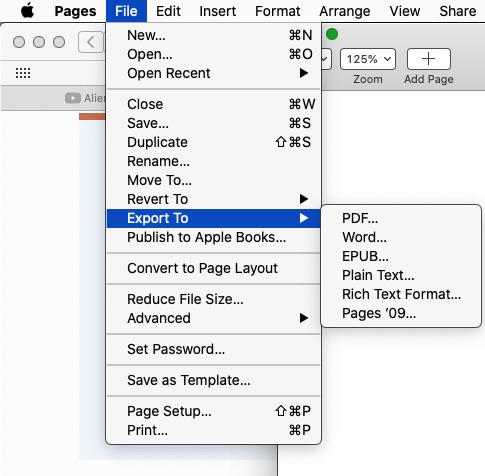Choose Publish to Apple Books…

(x=213, y=237)
